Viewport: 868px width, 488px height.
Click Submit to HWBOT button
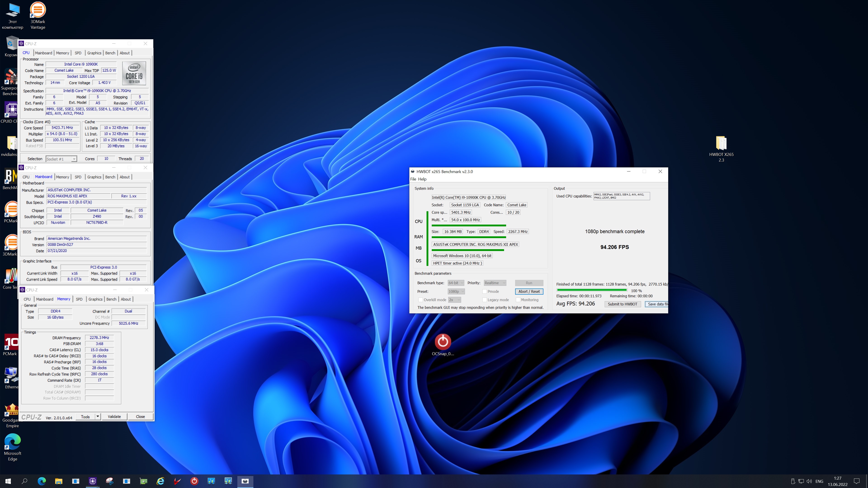click(x=622, y=304)
